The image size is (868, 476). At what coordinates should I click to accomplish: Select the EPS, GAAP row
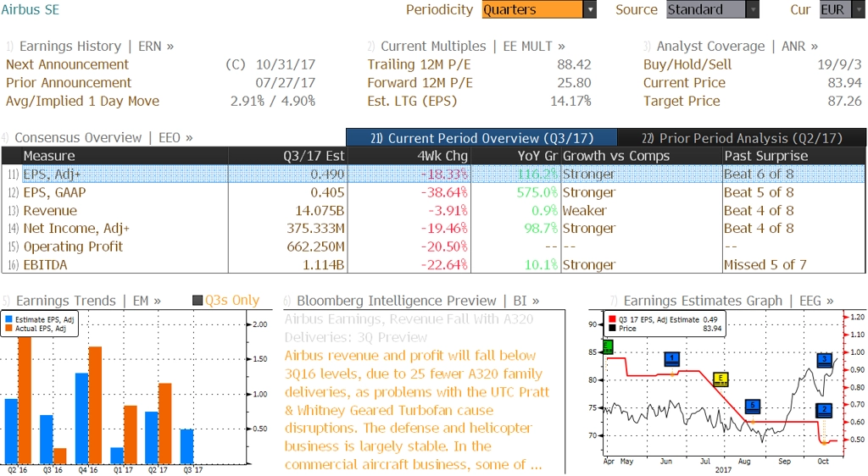point(433,192)
